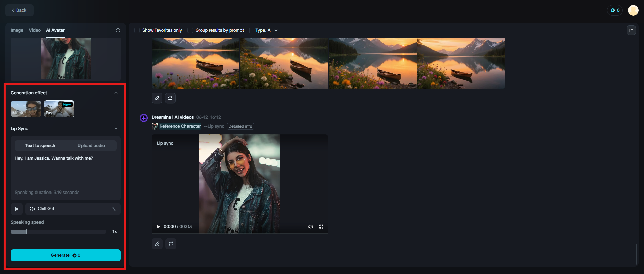Open the third lake sunset image
Viewport: 644px width, 274px height.
[373, 63]
